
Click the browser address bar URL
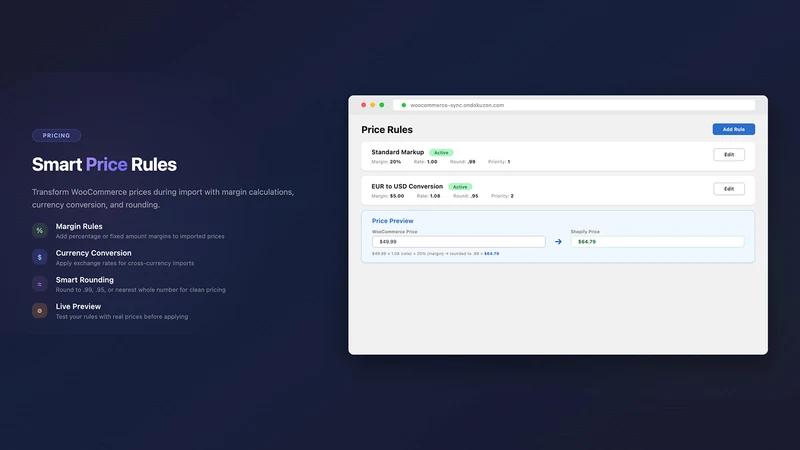click(457, 105)
